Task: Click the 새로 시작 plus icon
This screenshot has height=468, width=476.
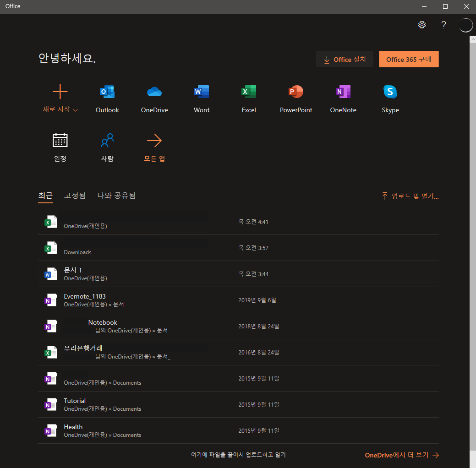Action: tap(60, 92)
